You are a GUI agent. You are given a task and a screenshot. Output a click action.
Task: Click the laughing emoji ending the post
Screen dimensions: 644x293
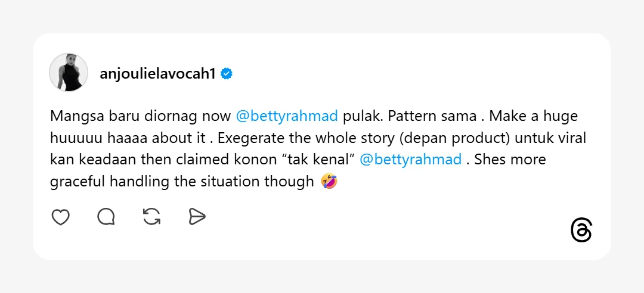(x=329, y=182)
